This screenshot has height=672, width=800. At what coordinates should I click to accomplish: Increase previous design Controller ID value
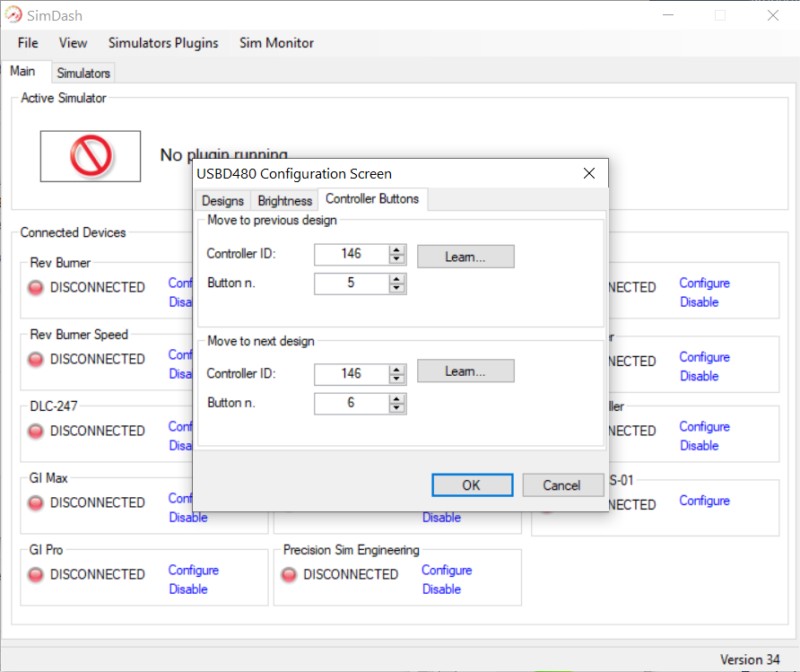pyautogui.click(x=397, y=249)
